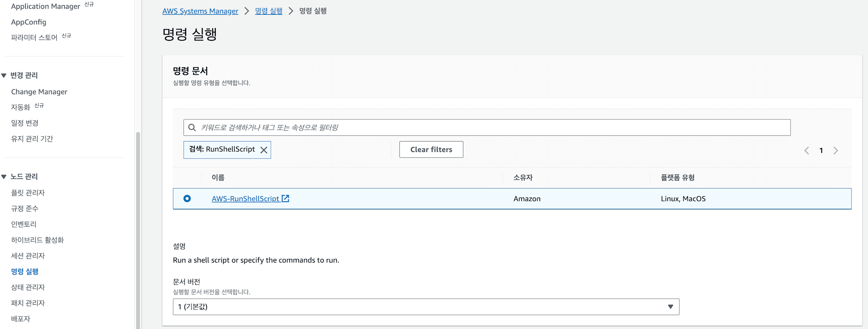Click the 플랫폼 유형 column header

(677, 178)
